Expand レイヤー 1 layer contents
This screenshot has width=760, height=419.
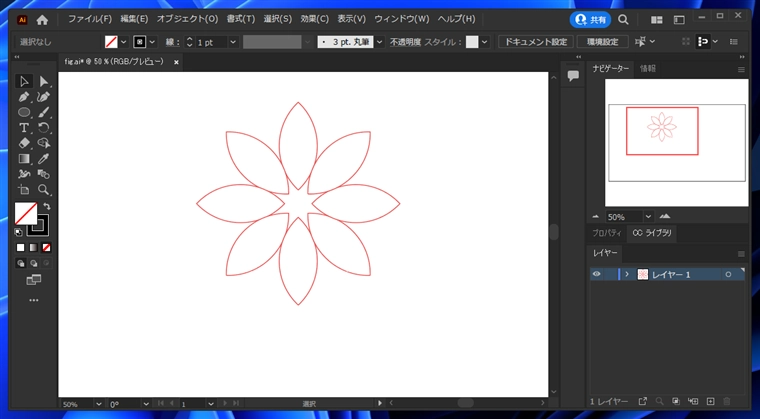tap(627, 274)
